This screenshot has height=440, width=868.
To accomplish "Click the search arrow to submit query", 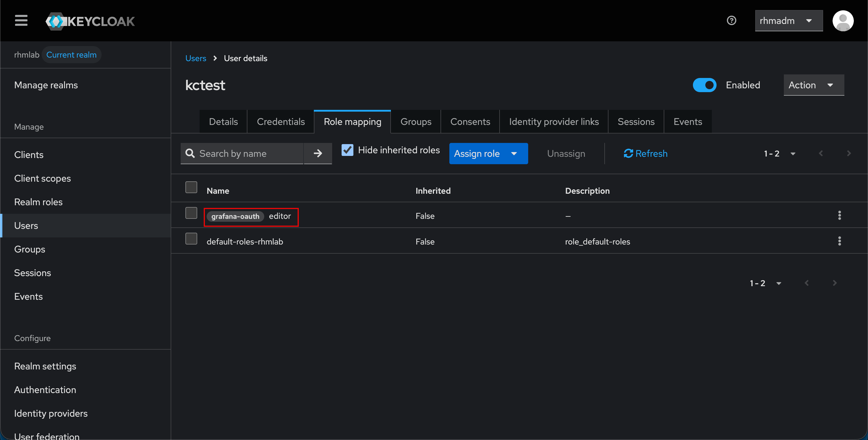I will 317,153.
